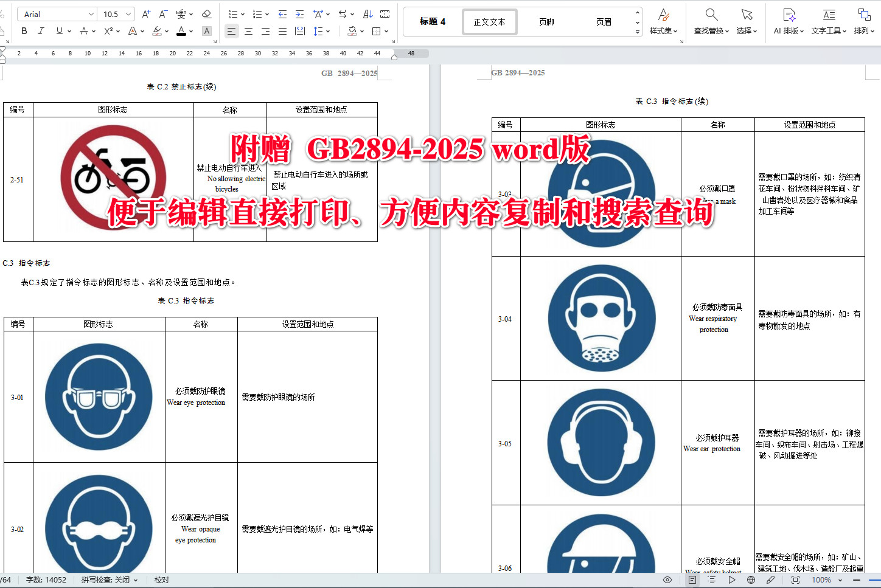881x588 pixels.
Task: Open the AI 排版 feature
Action: coord(787,18)
